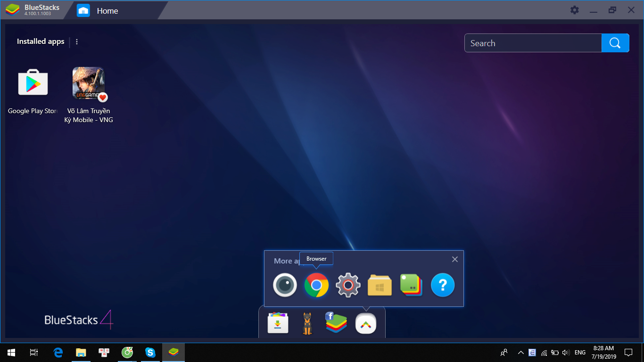This screenshot has width=644, height=362.
Task: Open the BlueStacks Facebook icon in dock
Action: tap(336, 323)
